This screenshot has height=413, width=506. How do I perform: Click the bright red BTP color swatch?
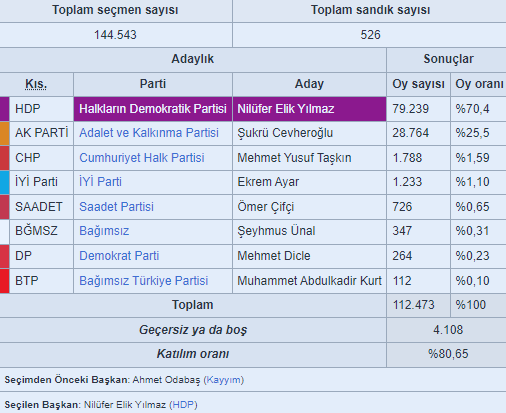coord(4,281)
